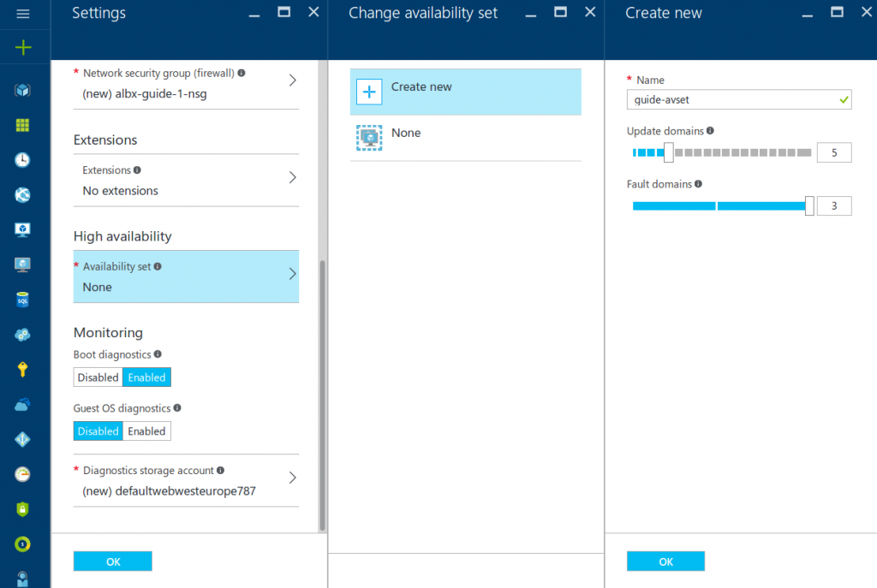The image size is (877, 588).
Task: Click the Recent clock icon in sidebar
Action: [24, 159]
